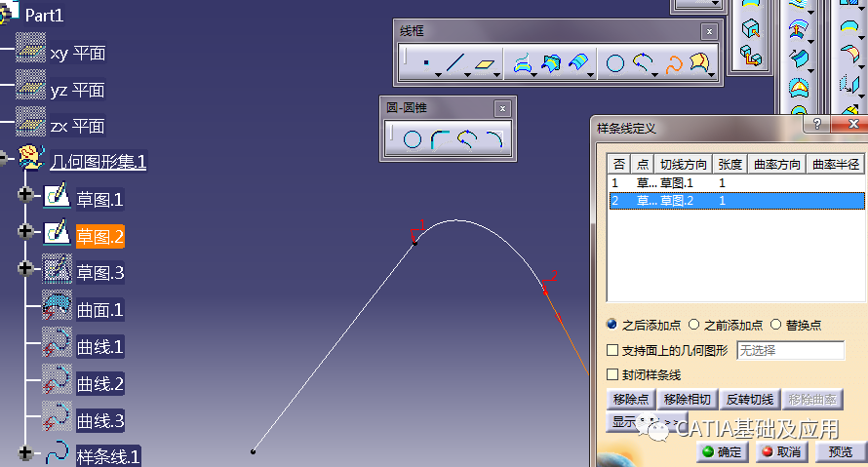This screenshot has width=868, height=467.
Task: Select the Conic tool in 圆-圆锥 toolbar
Action: (x=494, y=139)
